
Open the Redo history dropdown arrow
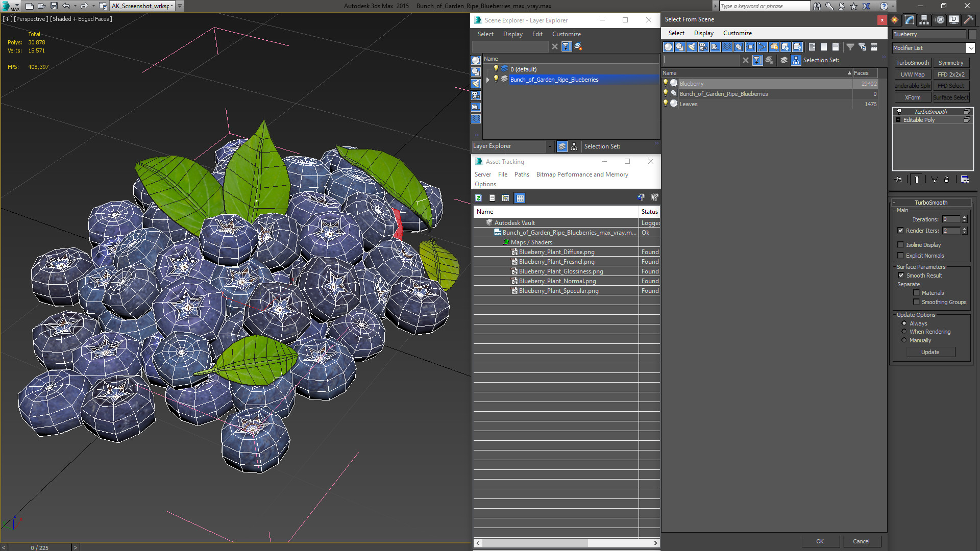point(93,6)
